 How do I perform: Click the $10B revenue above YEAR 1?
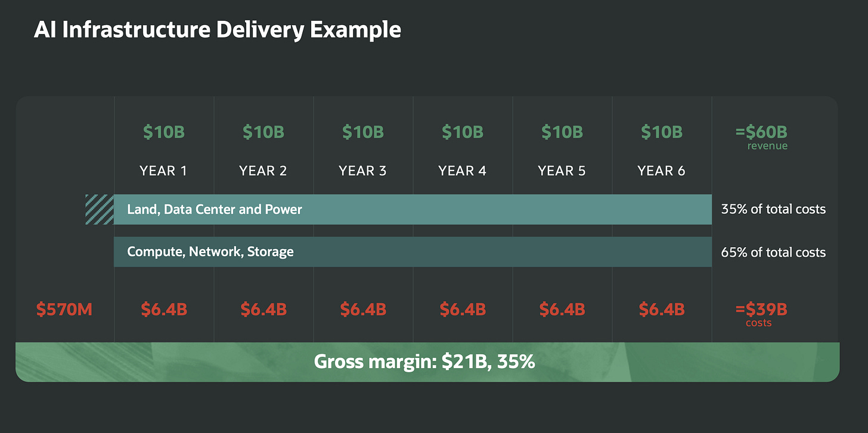[164, 132]
